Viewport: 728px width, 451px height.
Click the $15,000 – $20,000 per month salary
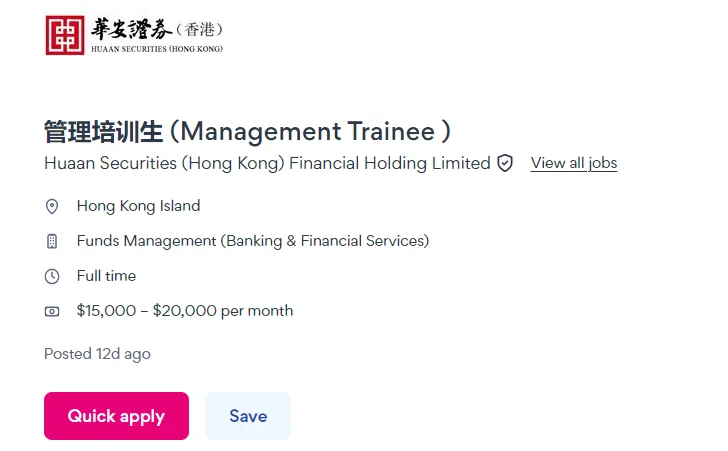pos(184,311)
